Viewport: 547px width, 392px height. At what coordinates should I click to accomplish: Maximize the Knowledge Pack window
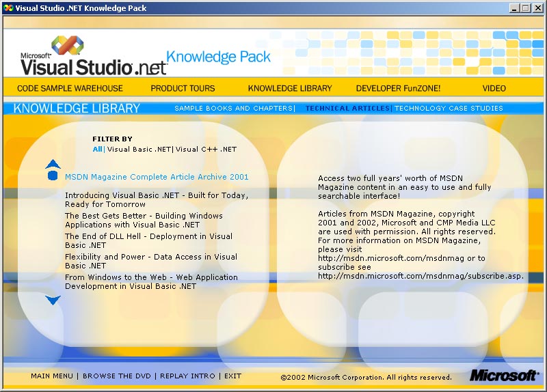coord(525,8)
